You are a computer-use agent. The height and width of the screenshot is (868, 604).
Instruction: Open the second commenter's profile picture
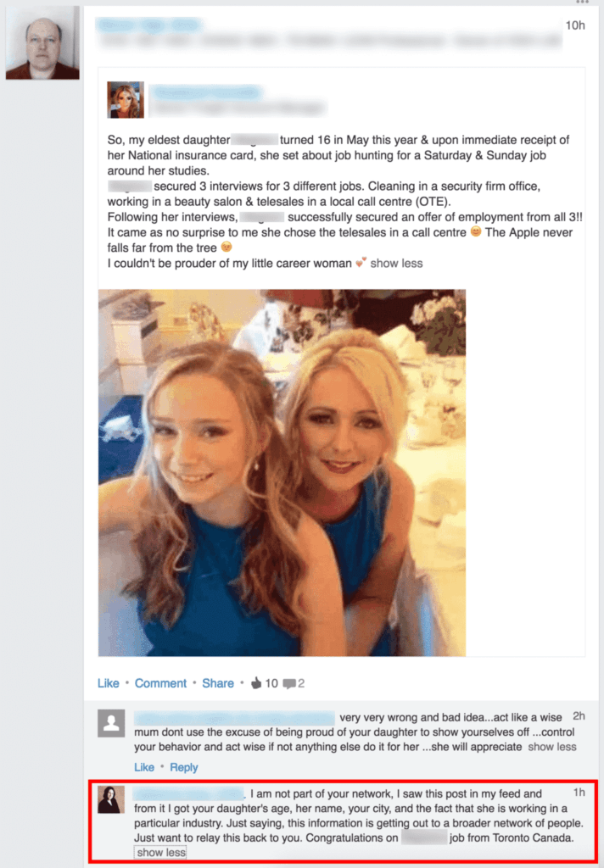pyautogui.click(x=111, y=800)
